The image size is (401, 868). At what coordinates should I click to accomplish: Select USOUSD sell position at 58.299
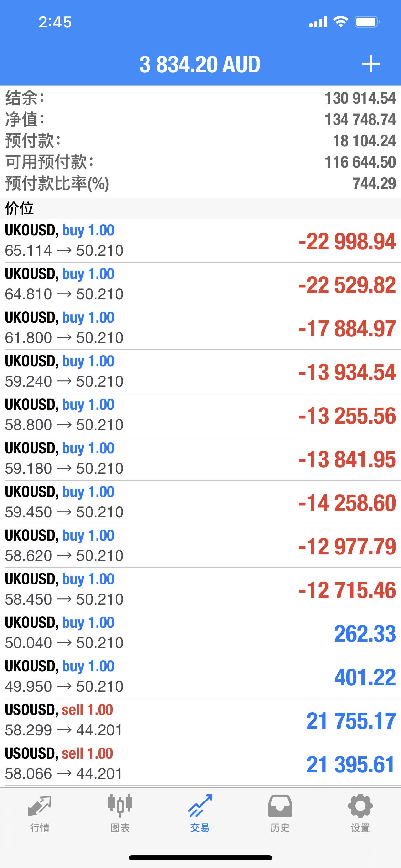tap(200, 720)
